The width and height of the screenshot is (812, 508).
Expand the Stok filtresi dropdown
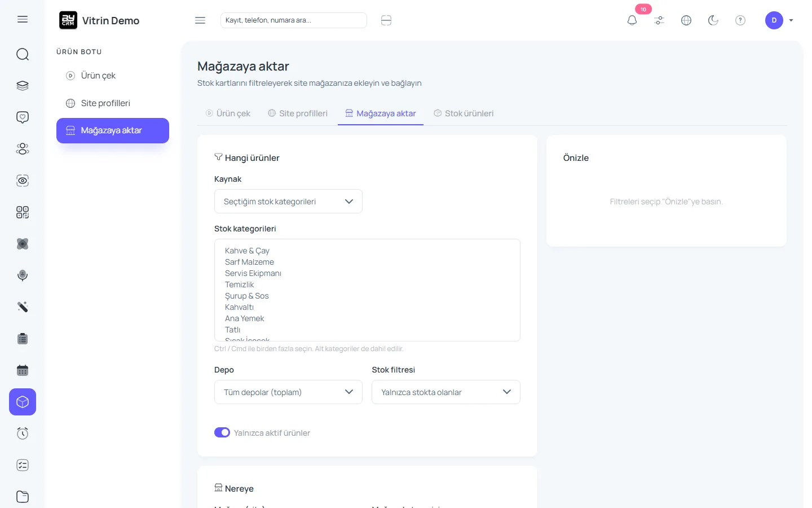click(445, 392)
